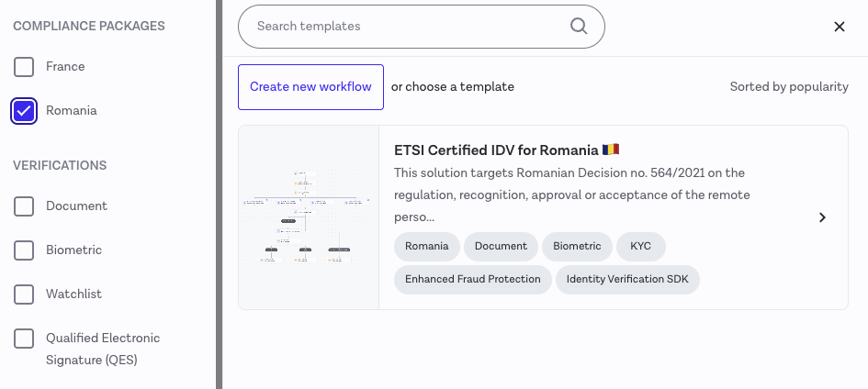Screen dimensions: 868x389
Task: Click the Enhanced Fraud Protection tag
Action: [x=473, y=280]
